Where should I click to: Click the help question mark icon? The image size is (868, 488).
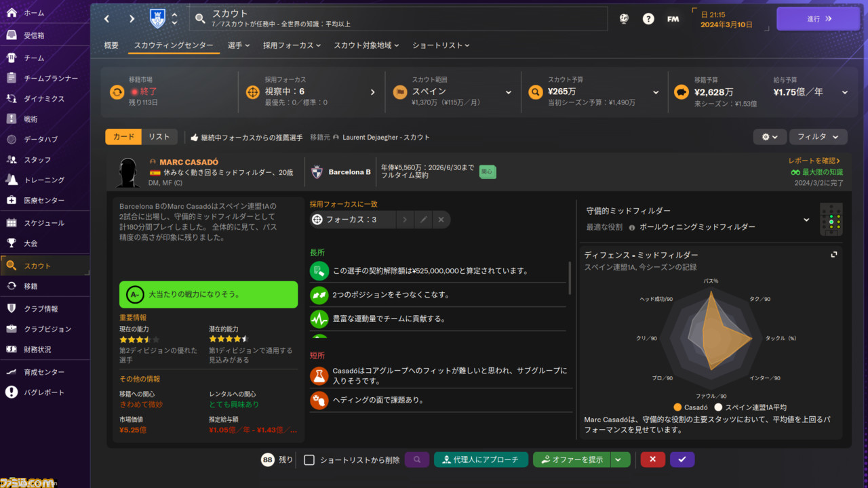point(648,19)
